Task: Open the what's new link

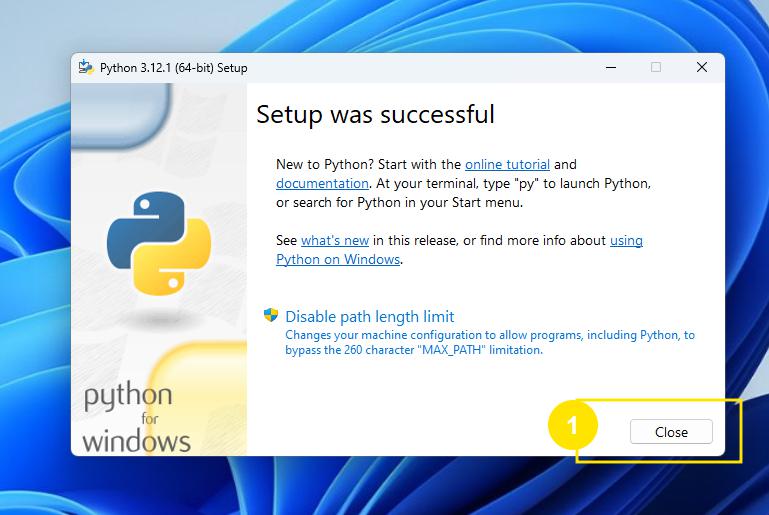Action: (334, 240)
